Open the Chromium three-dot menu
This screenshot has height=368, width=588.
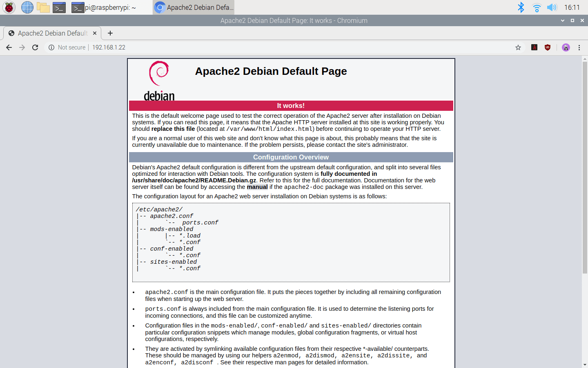[x=579, y=47]
